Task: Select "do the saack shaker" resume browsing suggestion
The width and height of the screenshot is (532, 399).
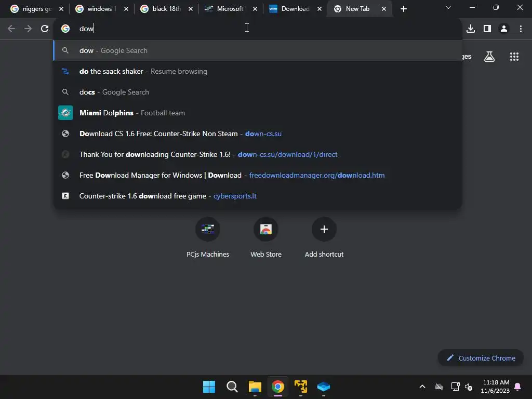Action: coord(258,71)
